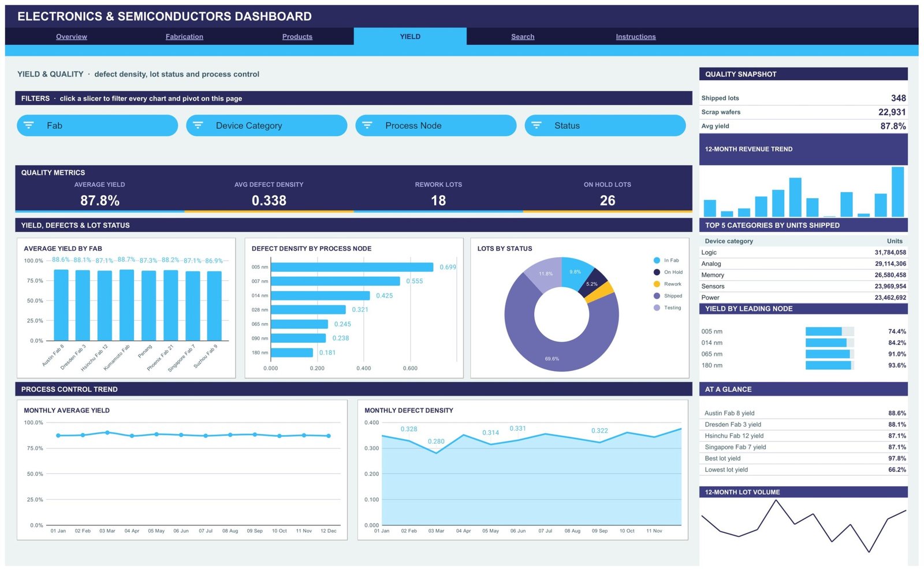Select the 9.8% In Fab donut slice
The image size is (924, 571).
click(576, 272)
